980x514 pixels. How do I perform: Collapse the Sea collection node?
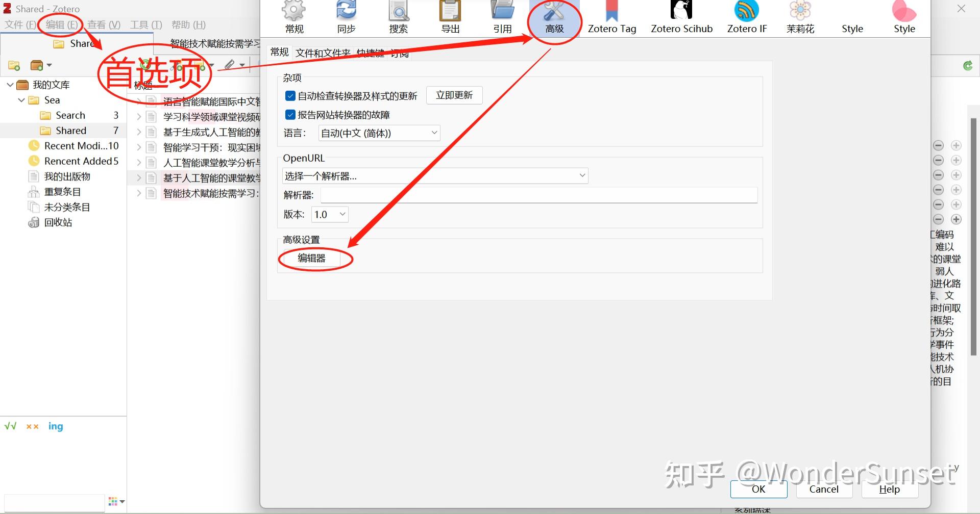tap(21, 100)
